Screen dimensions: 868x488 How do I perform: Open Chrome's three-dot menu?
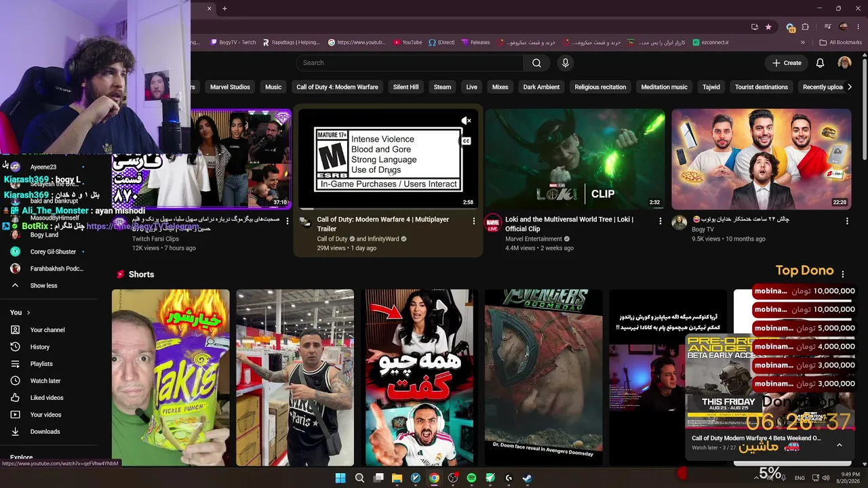click(859, 26)
